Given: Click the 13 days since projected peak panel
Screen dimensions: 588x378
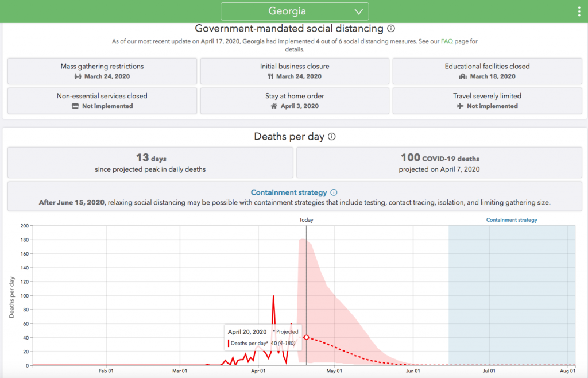Looking at the screenshot, I should tap(150, 163).
